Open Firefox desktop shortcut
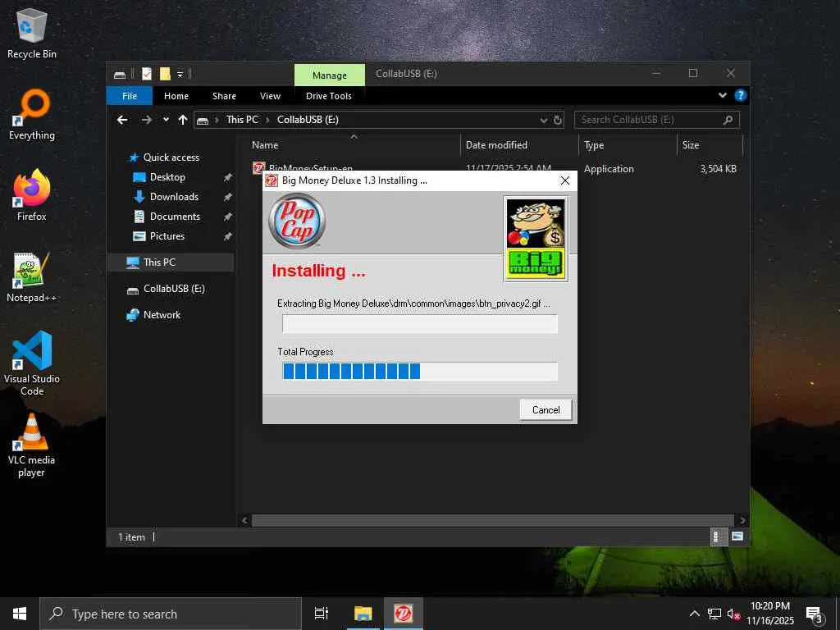Image resolution: width=840 pixels, height=630 pixels. tap(32, 195)
